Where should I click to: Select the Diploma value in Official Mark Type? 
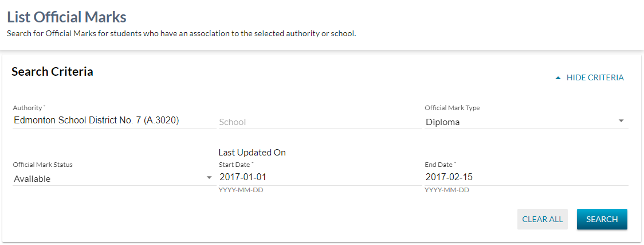pyautogui.click(x=442, y=122)
